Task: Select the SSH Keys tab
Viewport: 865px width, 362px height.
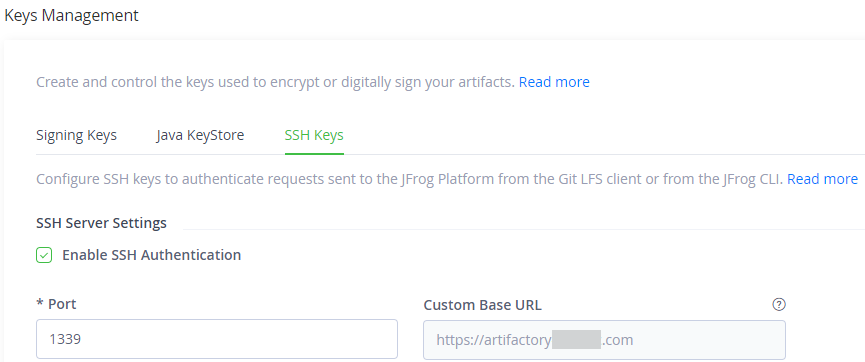Action: click(x=314, y=135)
